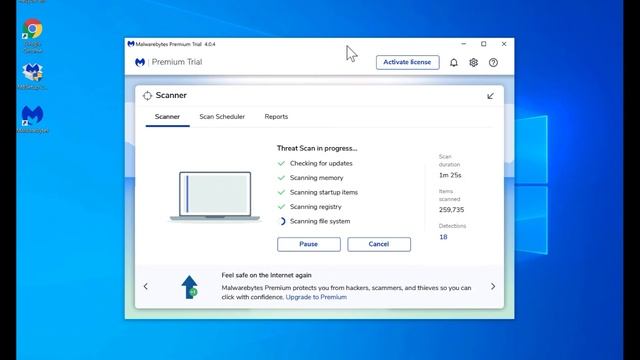Cancel the threat scan
Screen dimensions: 640x360
(379, 244)
